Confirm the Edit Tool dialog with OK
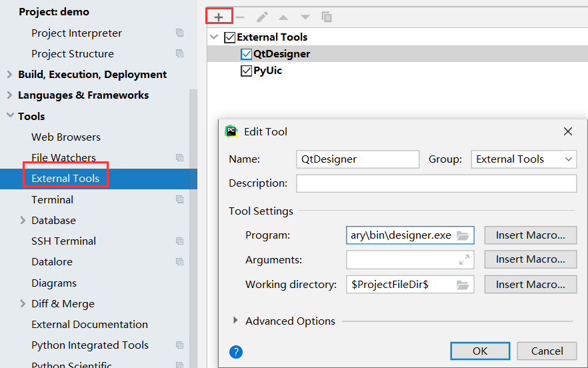588x368 pixels. [x=480, y=351]
